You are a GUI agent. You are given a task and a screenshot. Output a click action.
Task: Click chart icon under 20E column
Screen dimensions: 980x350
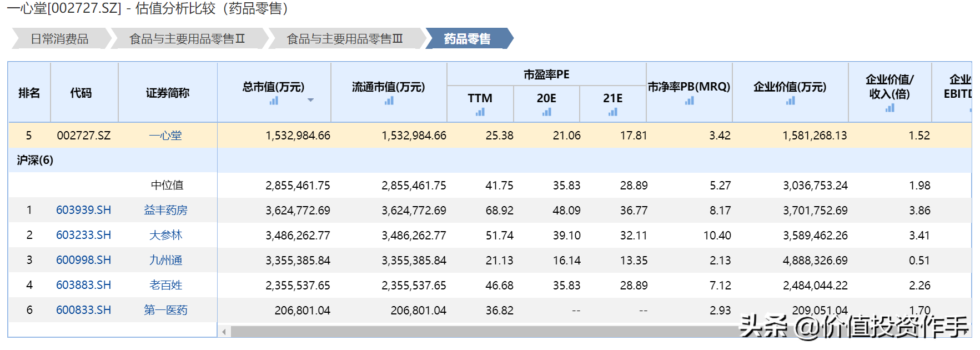click(x=547, y=112)
